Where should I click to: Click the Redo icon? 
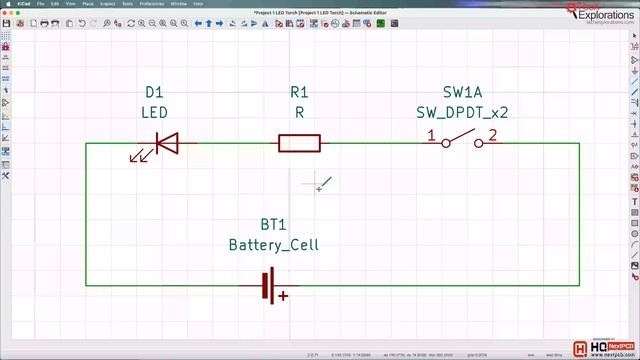(93, 24)
